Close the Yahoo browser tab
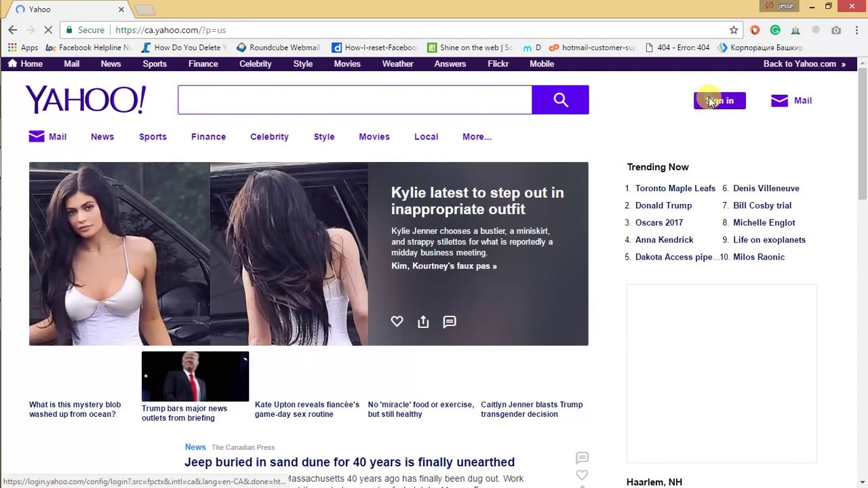Viewport: 868px width, 488px height. 121,9
